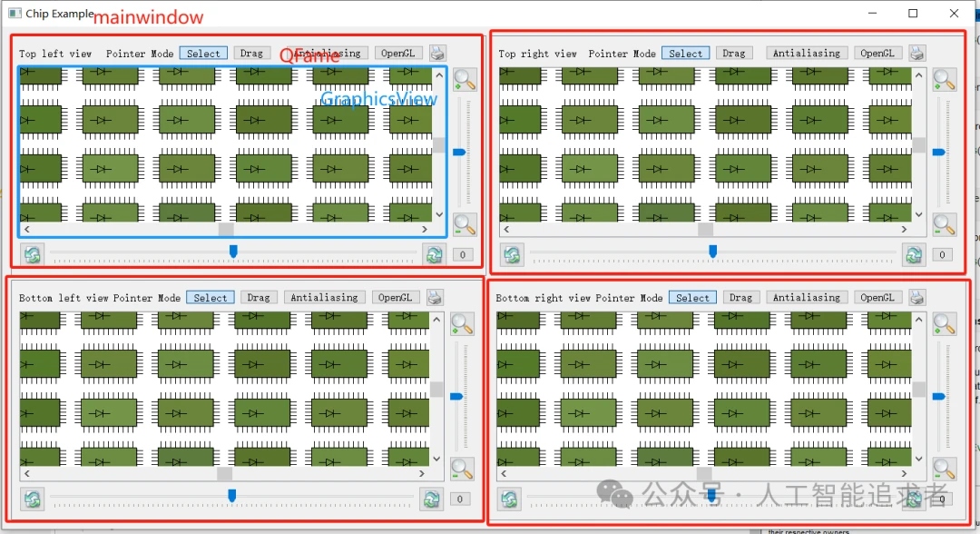Click the top left view rotation slider handle

tap(233, 251)
